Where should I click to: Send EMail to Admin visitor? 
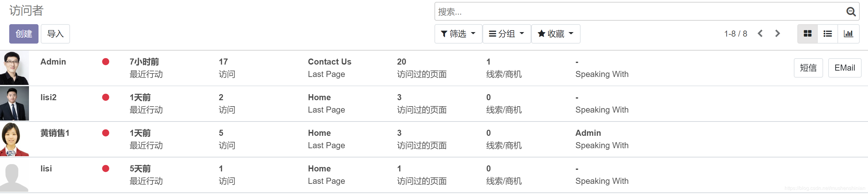[844, 68]
